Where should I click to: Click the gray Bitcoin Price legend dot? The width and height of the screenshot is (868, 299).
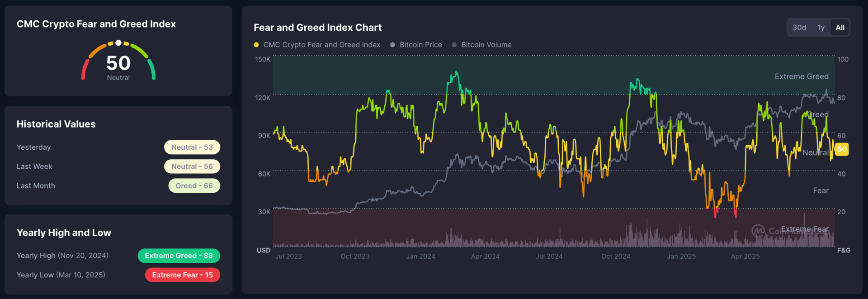tap(392, 45)
